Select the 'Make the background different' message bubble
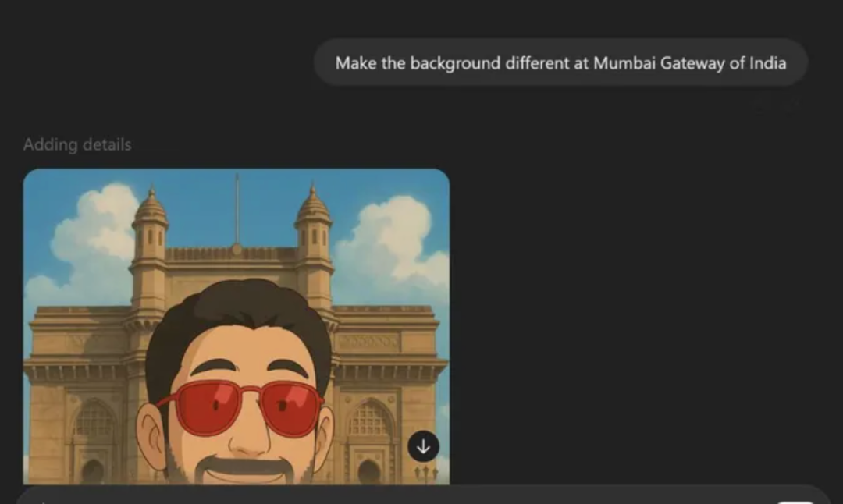The height and width of the screenshot is (504, 843). click(x=560, y=63)
